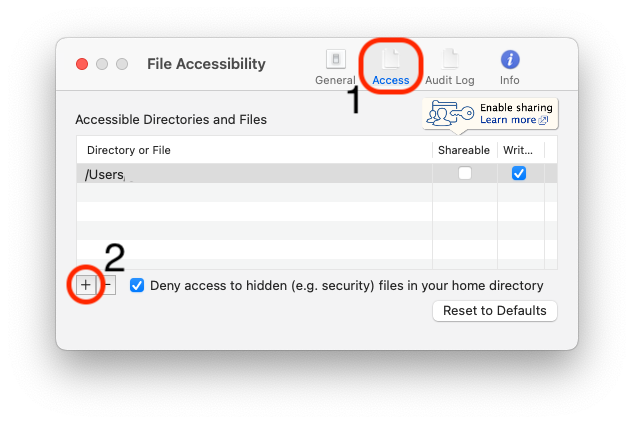634x424 pixels.
Task: Open the Audit Log pane
Action: [x=449, y=66]
